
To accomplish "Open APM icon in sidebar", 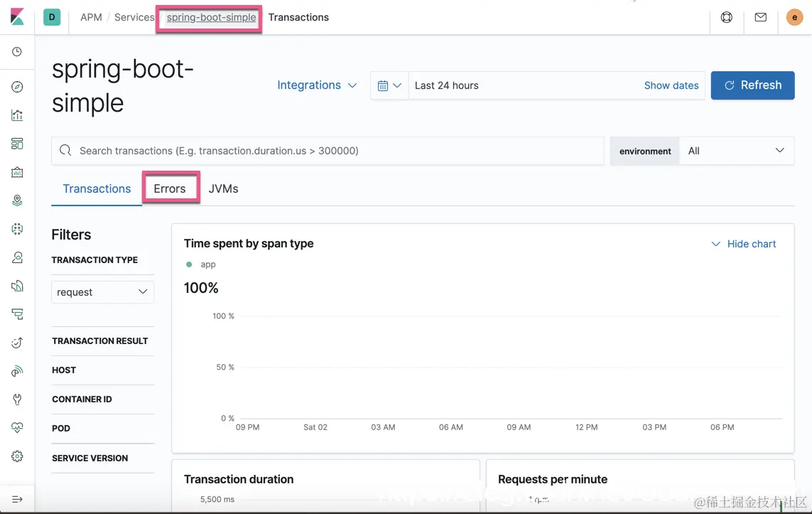I will coord(17,314).
